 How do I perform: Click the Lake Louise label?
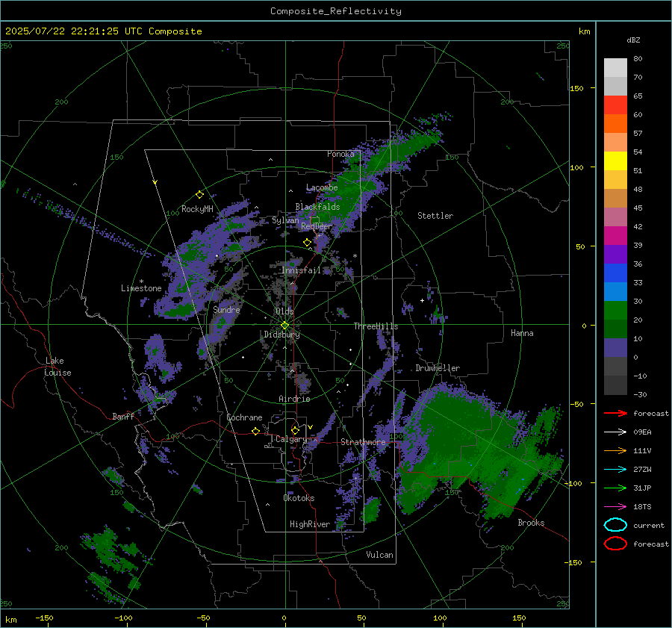57,367
